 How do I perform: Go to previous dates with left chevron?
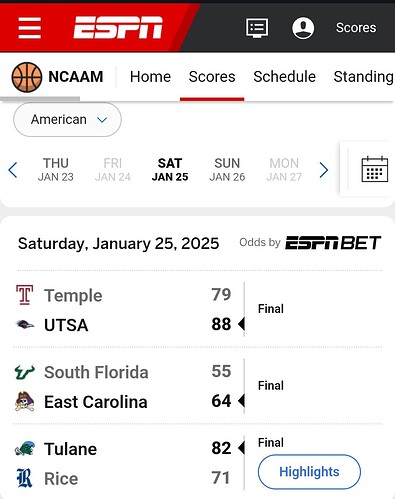pyautogui.click(x=13, y=170)
